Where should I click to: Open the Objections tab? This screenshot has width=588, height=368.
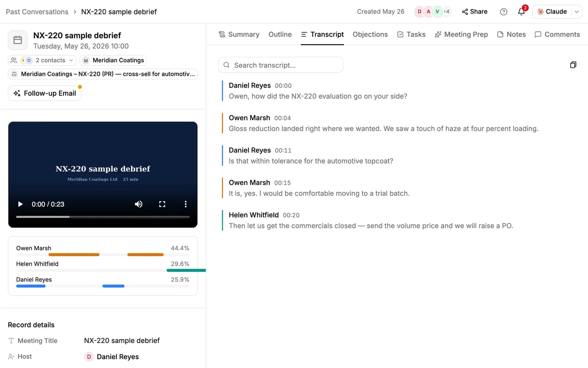pos(370,34)
